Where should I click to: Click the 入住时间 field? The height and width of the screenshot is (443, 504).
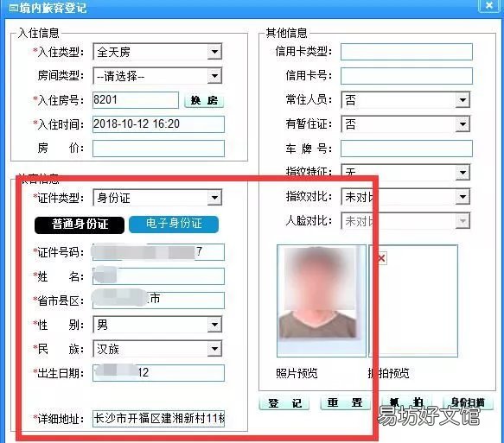tap(158, 124)
